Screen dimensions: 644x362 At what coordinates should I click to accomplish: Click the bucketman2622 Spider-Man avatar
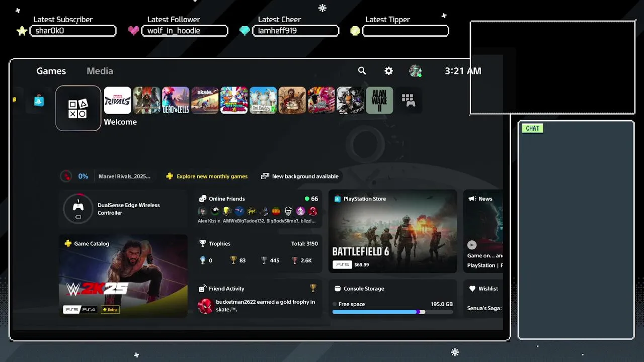point(205,306)
